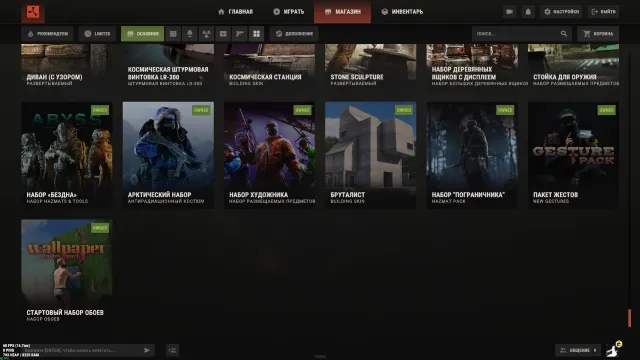Image resolution: width=640 pixels, height=360 pixels.
Task: Open the ПАКЕТ ЖЕСТОВ gesture pack
Action: [573, 155]
